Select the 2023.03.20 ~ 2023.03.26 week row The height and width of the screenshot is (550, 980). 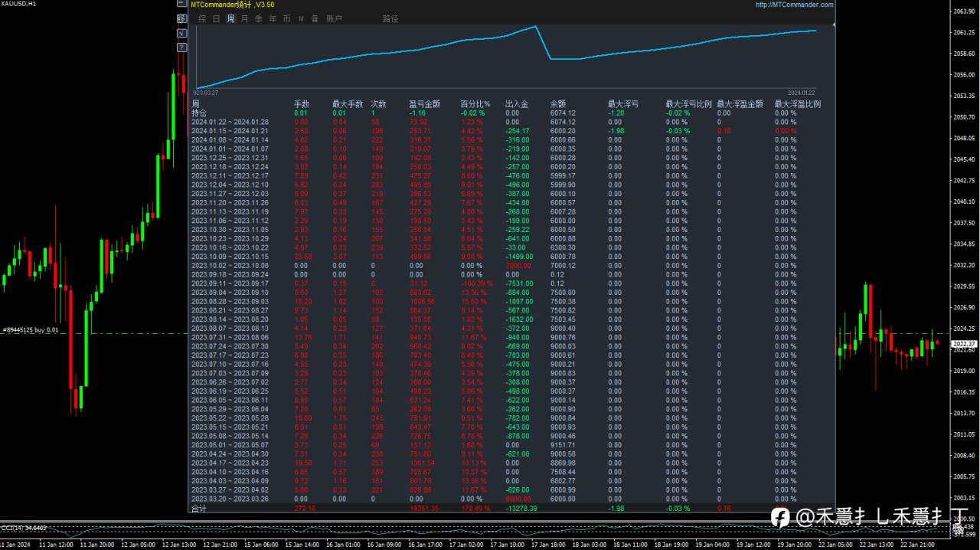click(x=511, y=499)
